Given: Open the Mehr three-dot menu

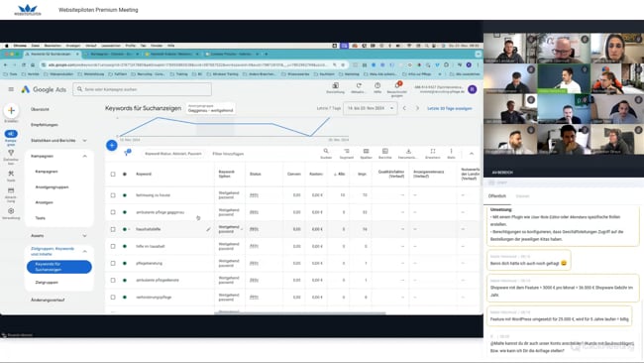Looking at the screenshot, I should (451, 152).
